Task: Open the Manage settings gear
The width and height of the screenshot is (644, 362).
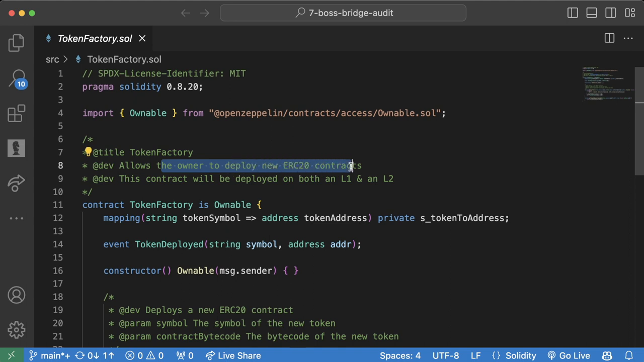Action: [x=16, y=330]
